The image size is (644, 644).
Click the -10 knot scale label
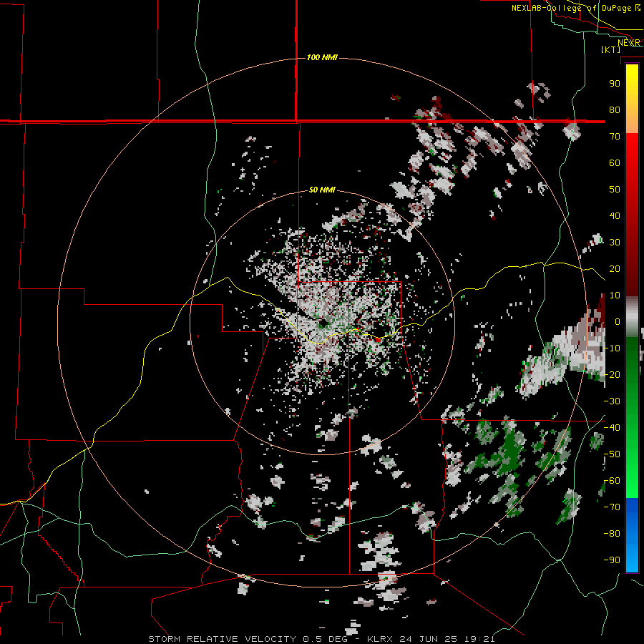pos(612,348)
